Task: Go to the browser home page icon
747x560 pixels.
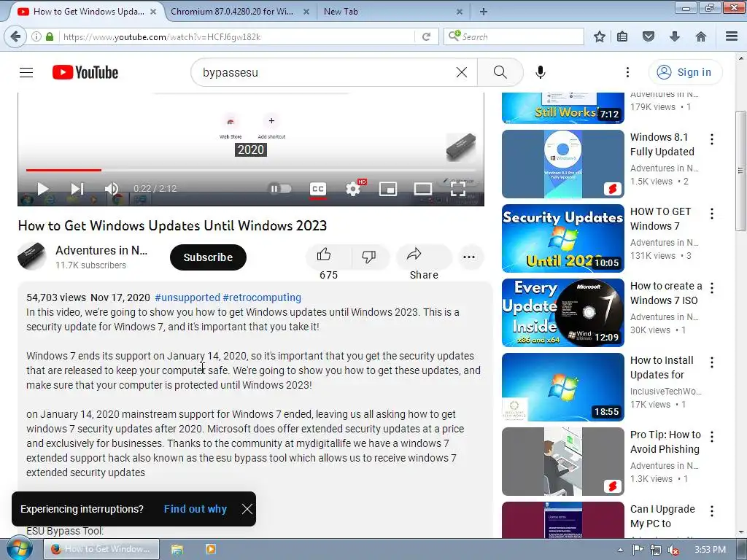Action: click(701, 36)
